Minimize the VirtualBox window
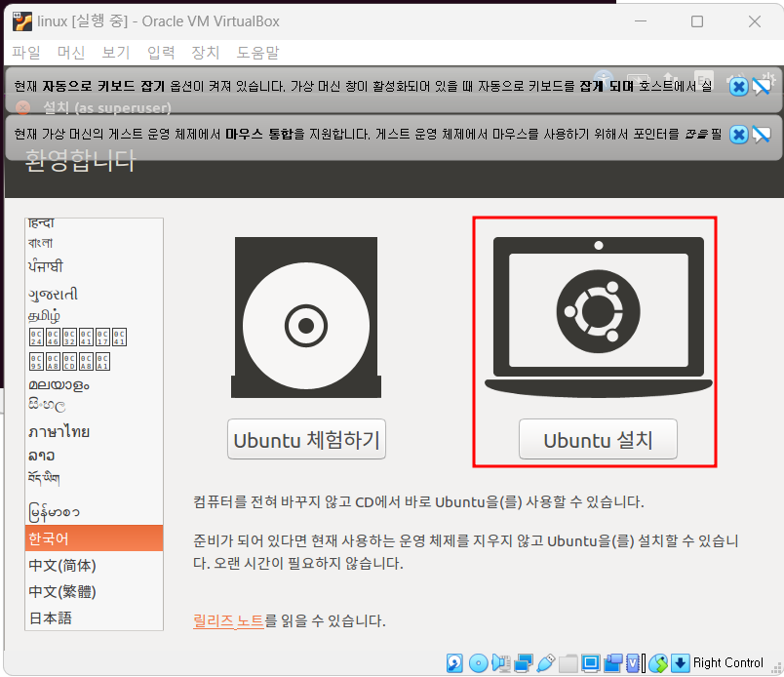Viewport: 784px width, 677px height. click(641, 21)
